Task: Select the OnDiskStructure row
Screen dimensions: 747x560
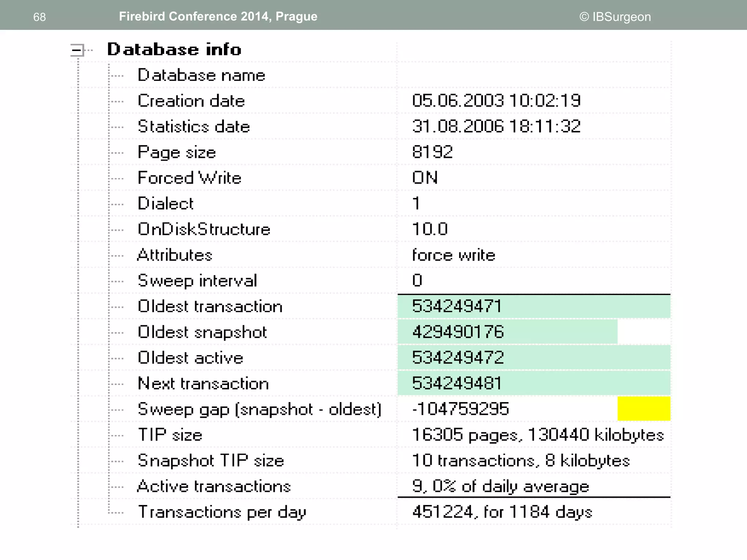Action: pyautogui.click(x=204, y=229)
